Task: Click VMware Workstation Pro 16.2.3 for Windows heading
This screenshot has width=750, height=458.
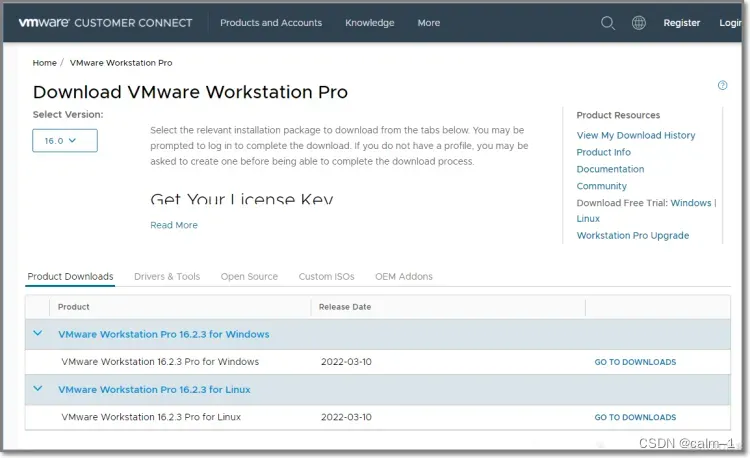Action: (164, 334)
